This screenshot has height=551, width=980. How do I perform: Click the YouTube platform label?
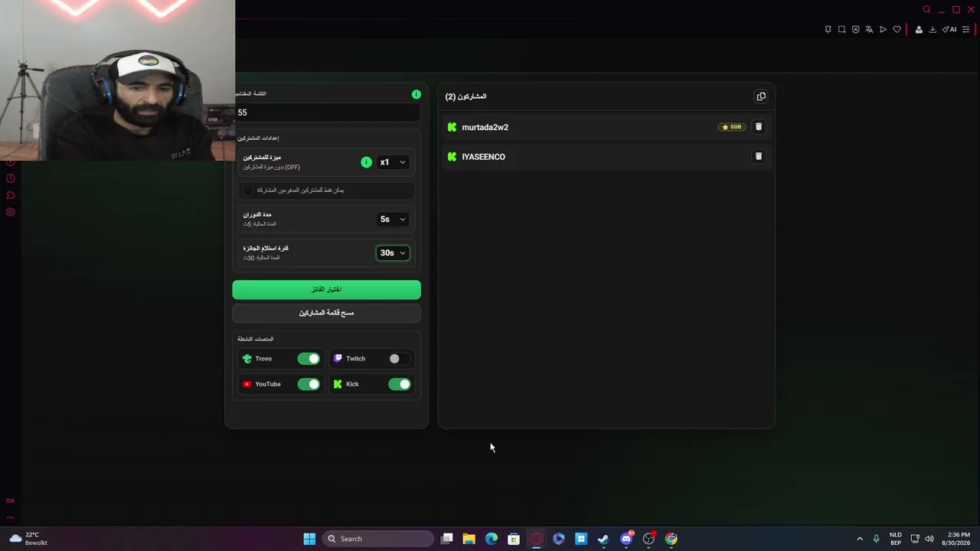[268, 384]
